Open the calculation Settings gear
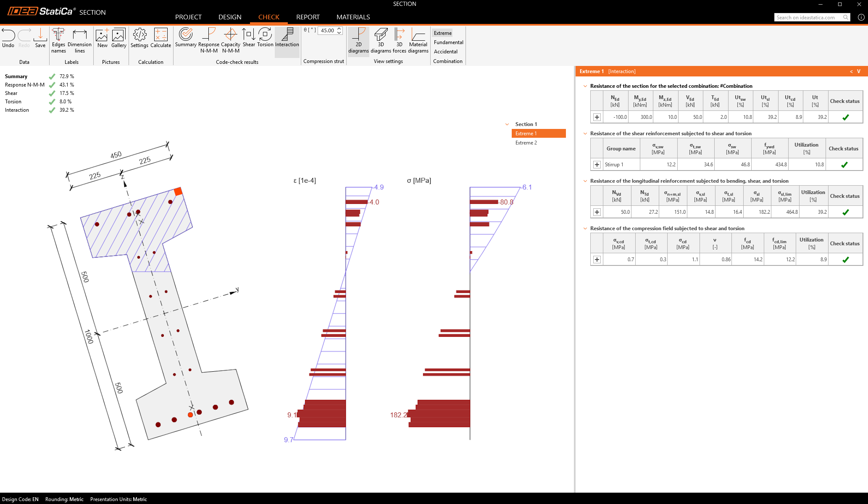Screen dimensions: 868x504 (x=139, y=38)
